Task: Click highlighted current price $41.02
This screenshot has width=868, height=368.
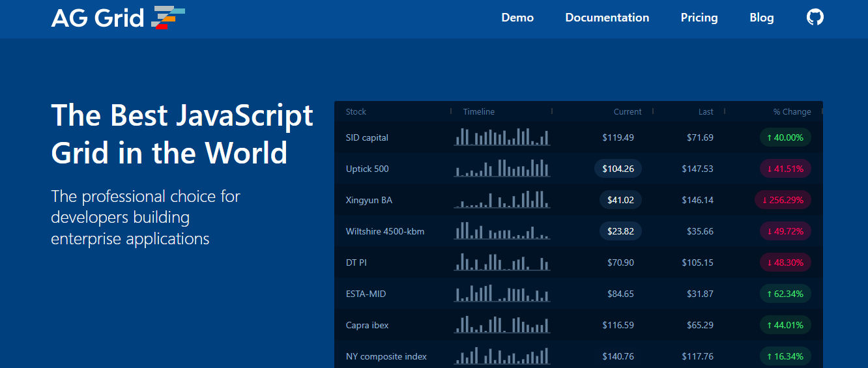Action: [620, 200]
